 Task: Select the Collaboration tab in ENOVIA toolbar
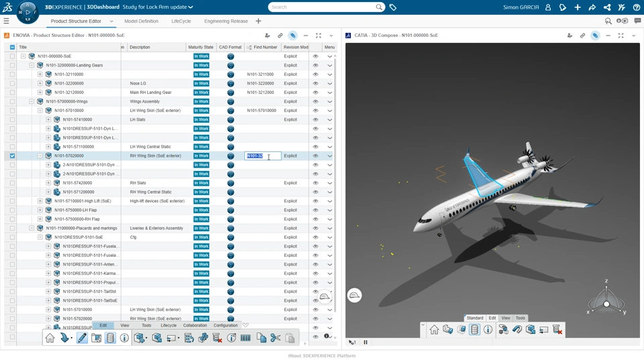[195, 326]
